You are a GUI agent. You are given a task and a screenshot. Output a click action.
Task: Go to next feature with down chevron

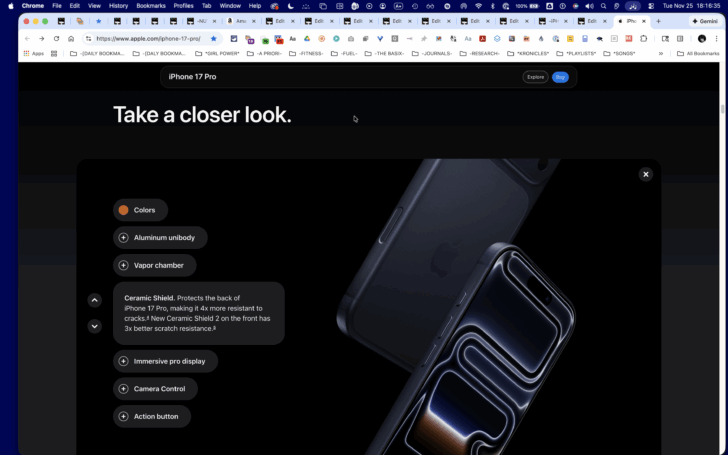95,326
